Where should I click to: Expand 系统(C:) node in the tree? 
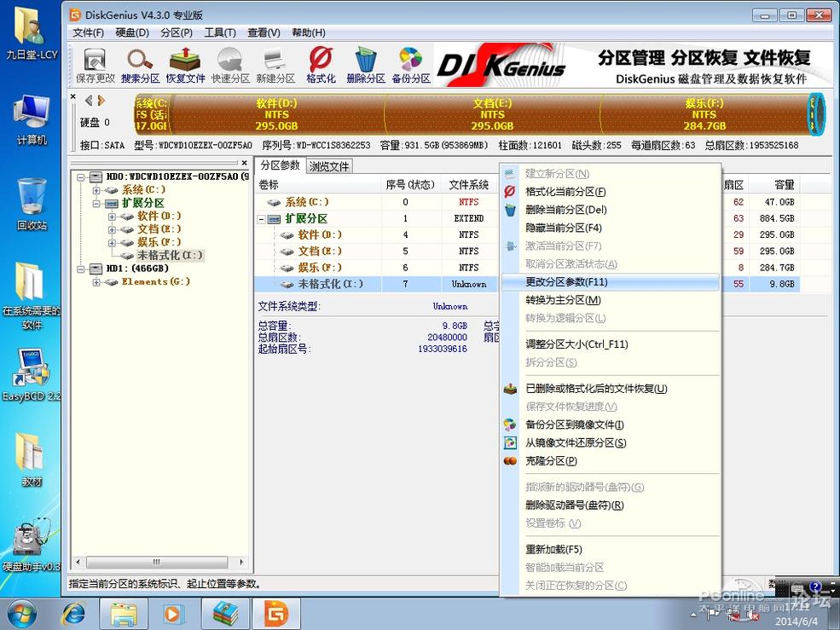click(x=96, y=189)
